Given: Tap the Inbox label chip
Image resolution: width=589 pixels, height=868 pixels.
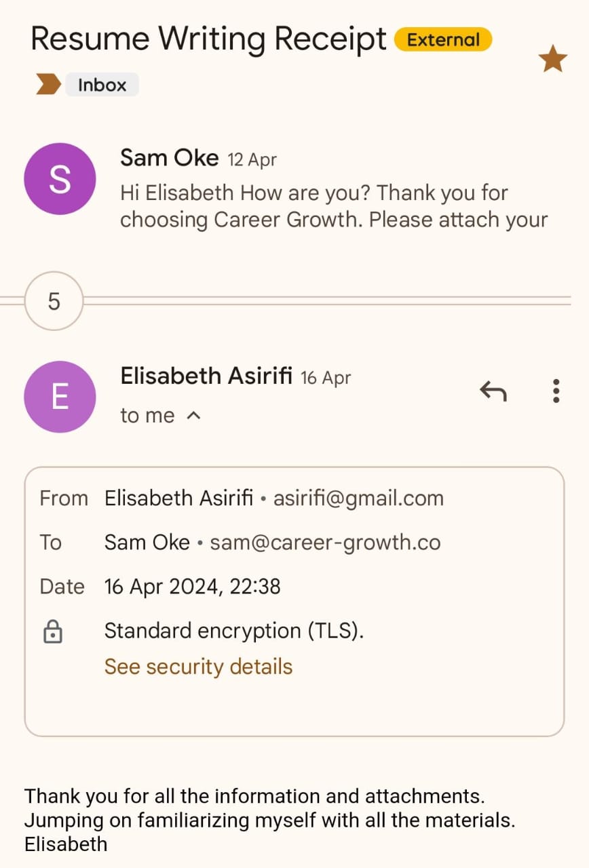Looking at the screenshot, I should [x=102, y=85].
